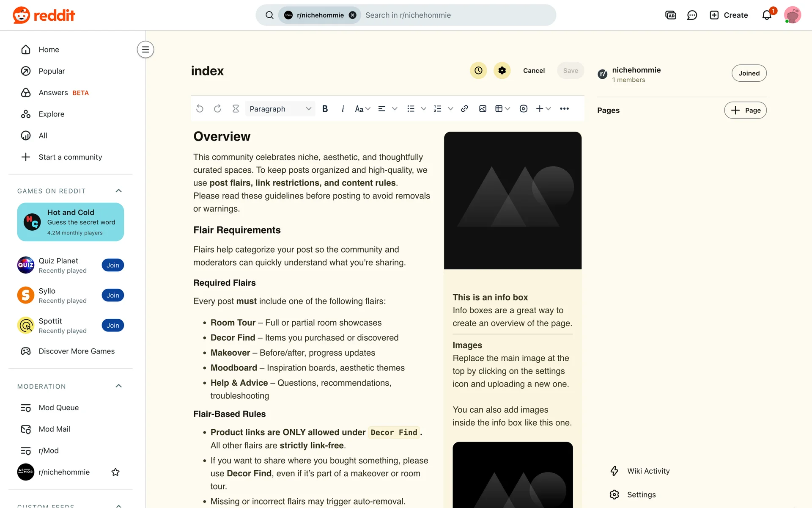Click the insert image icon

tap(483, 109)
